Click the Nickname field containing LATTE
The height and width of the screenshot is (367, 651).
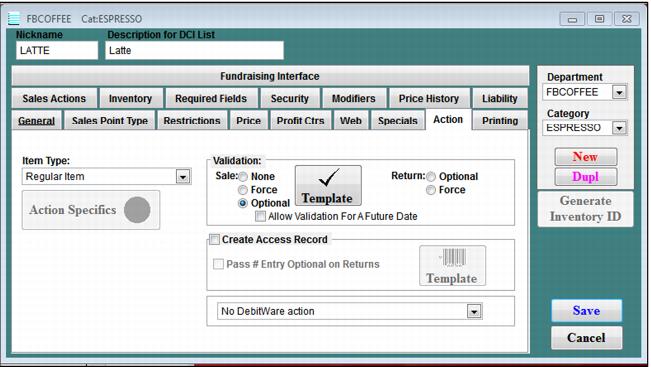pos(57,51)
